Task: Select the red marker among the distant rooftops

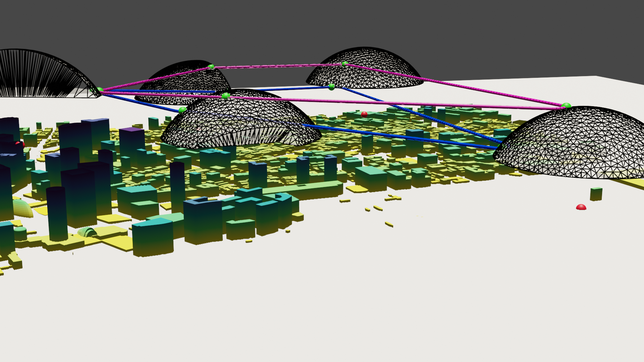Action: (x=364, y=114)
